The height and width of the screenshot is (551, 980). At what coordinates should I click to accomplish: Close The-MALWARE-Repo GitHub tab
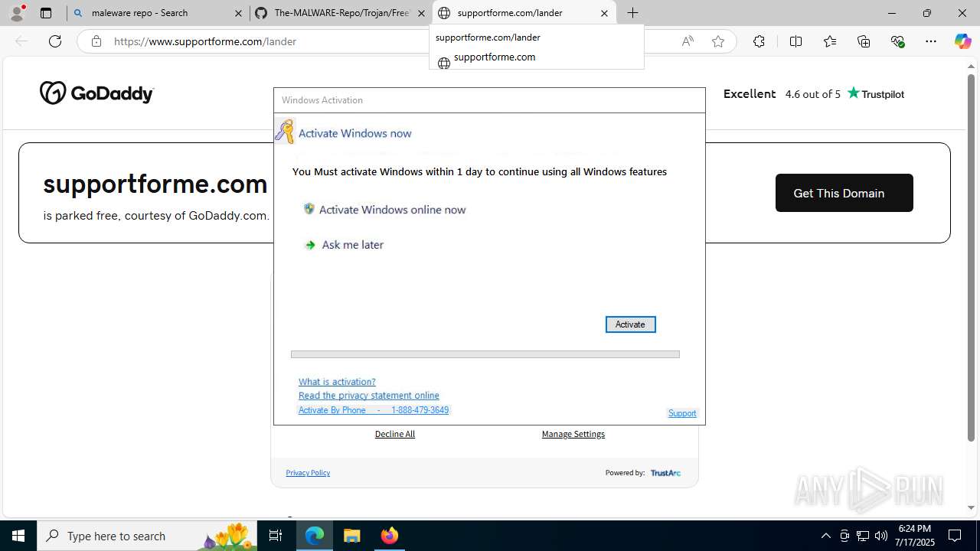point(421,13)
